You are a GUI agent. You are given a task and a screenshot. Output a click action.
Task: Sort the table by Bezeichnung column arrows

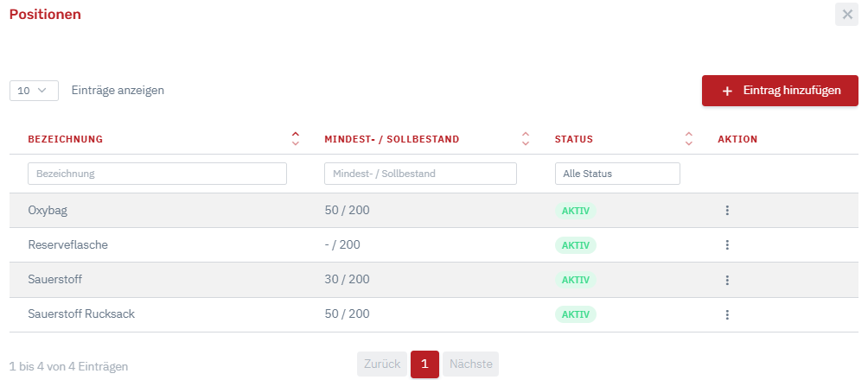tap(296, 139)
